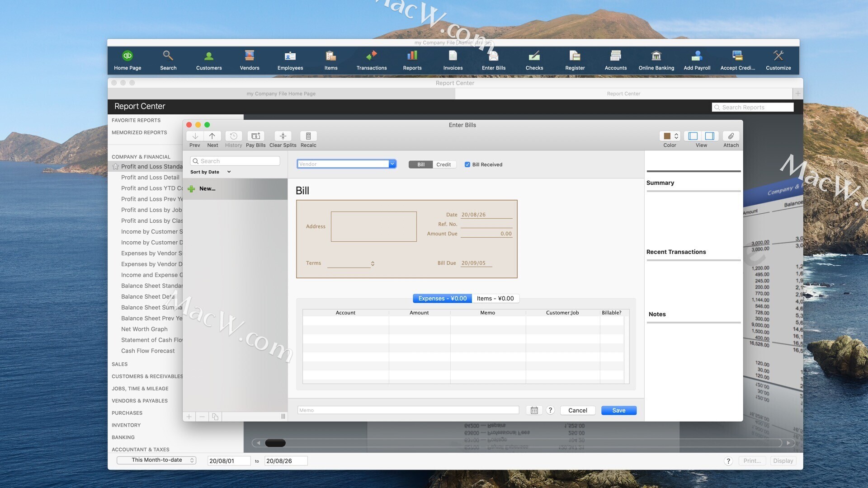Click the Display button
This screenshot has height=488, width=868.
click(783, 461)
